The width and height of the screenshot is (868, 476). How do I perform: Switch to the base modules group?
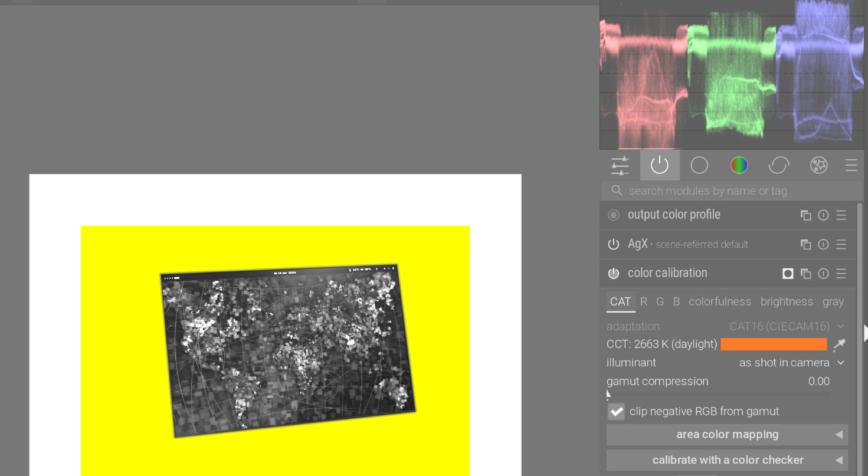699,165
